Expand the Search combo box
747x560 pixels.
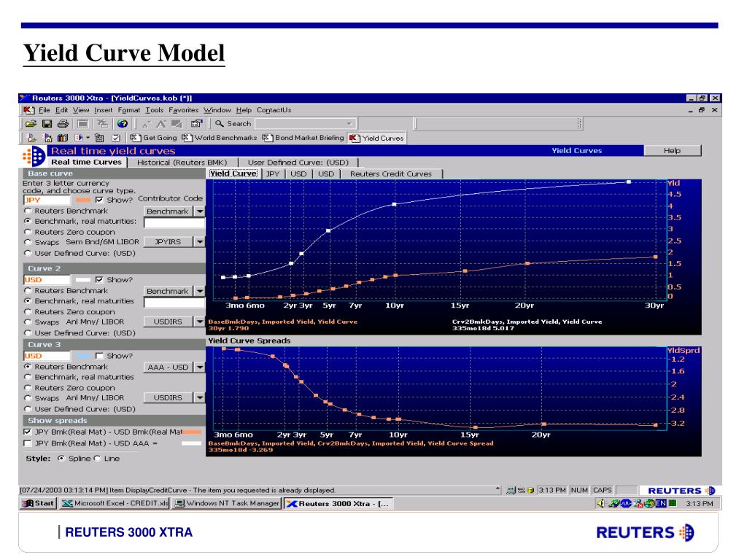[x=350, y=124]
